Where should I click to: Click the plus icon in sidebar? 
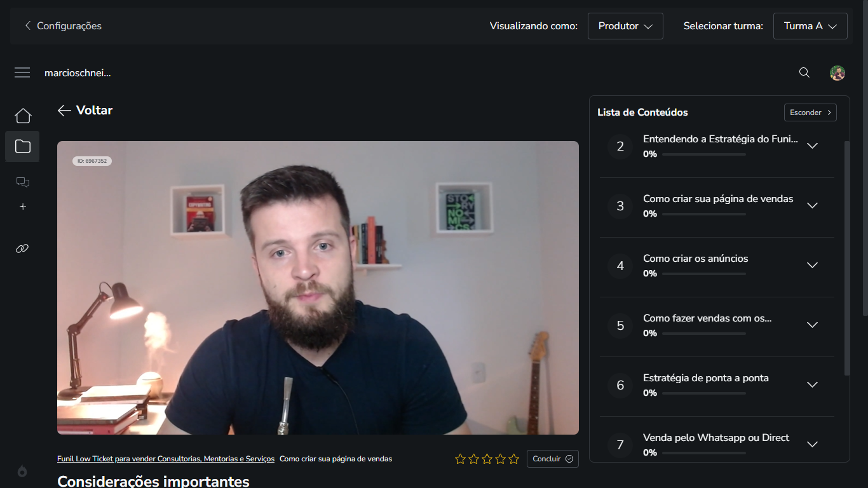[23, 207]
